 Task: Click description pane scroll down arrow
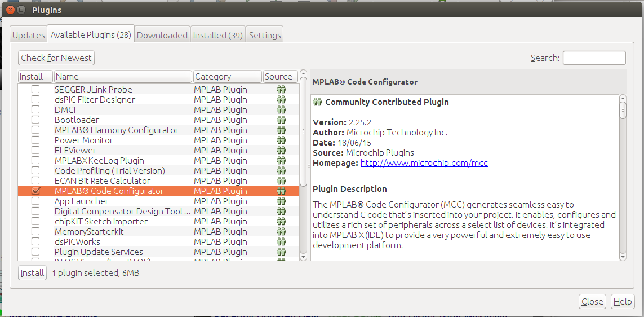point(623,257)
